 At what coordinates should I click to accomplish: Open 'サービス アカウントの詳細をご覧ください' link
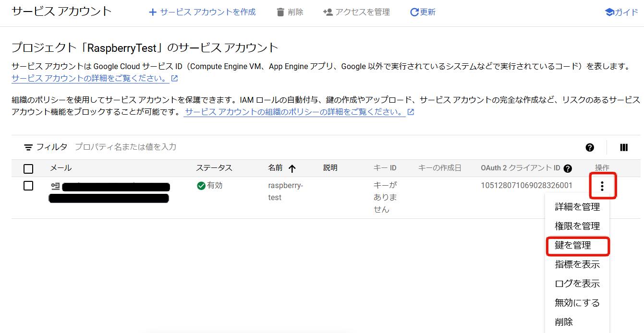95,78
